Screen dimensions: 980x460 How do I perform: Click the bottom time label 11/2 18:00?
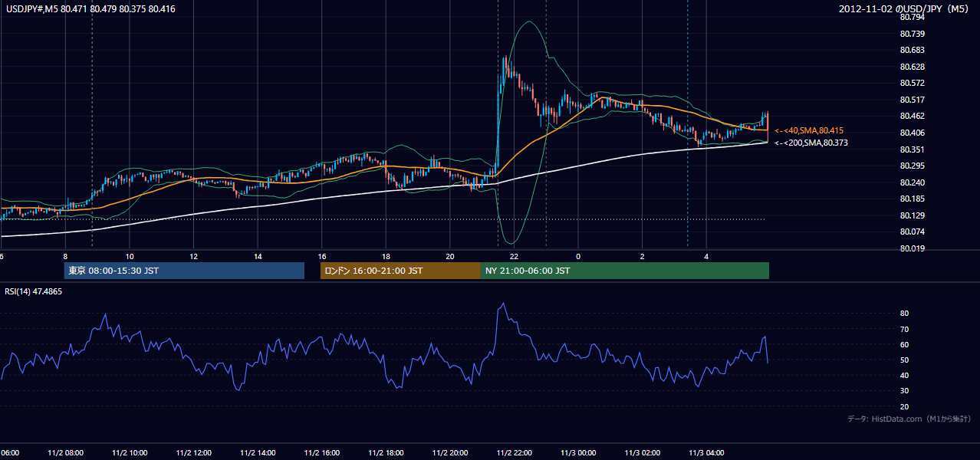tap(386, 453)
